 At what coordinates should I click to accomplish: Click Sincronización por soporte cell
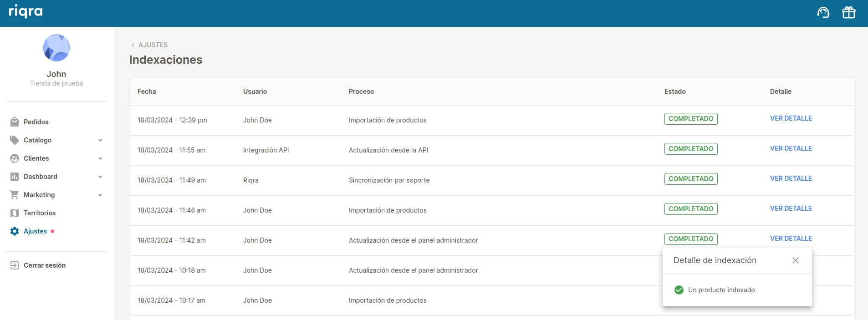pyautogui.click(x=389, y=180)
